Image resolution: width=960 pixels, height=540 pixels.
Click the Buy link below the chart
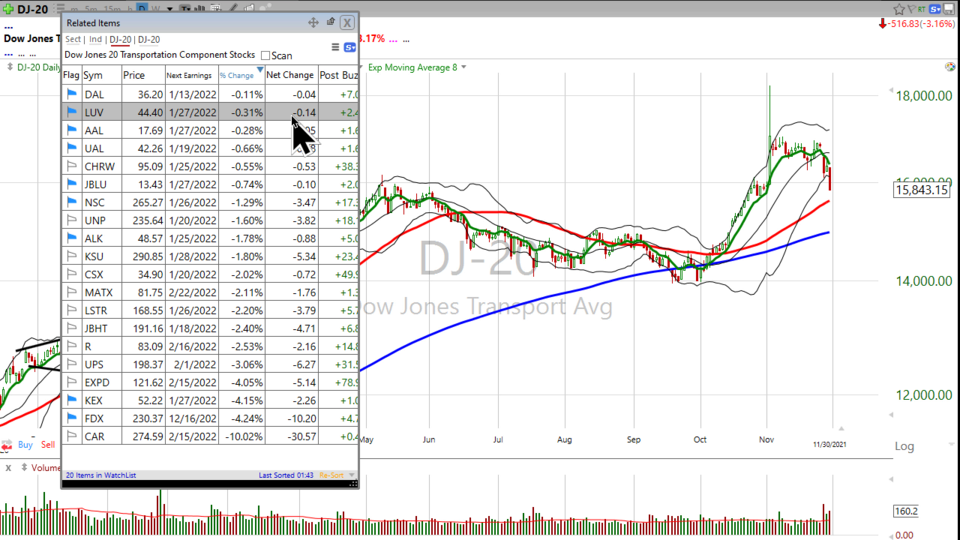click(26, 445)
